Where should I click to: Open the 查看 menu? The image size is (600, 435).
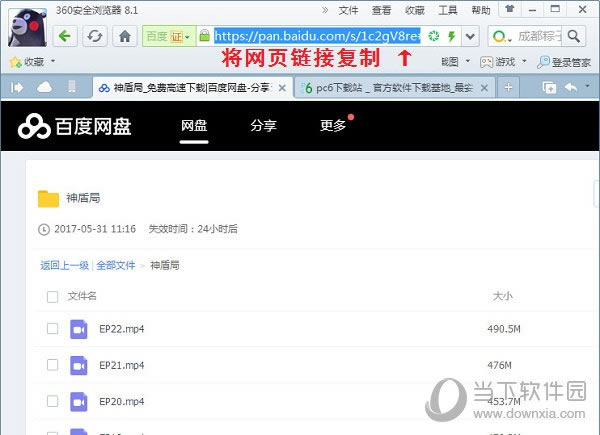tap(382, 10)
